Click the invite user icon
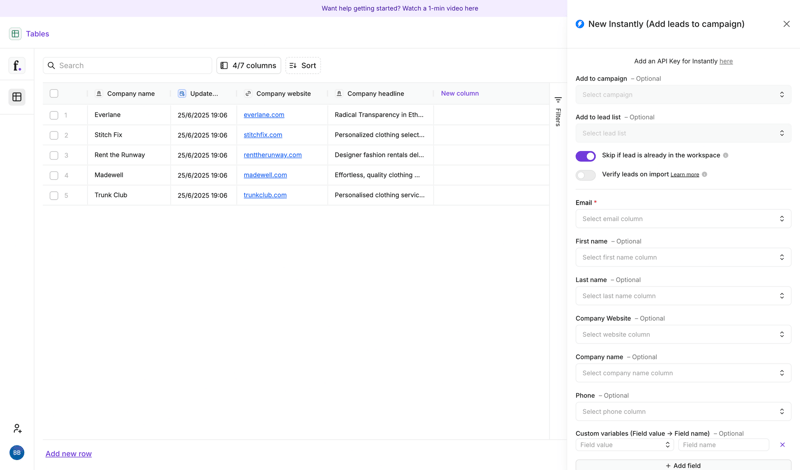This screenshot has width=800, height=470. 17,428
